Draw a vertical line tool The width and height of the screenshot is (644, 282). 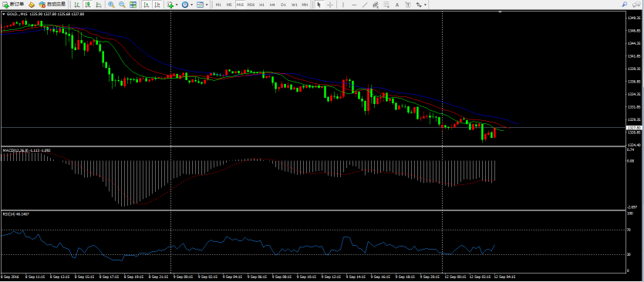click(343, 5)
